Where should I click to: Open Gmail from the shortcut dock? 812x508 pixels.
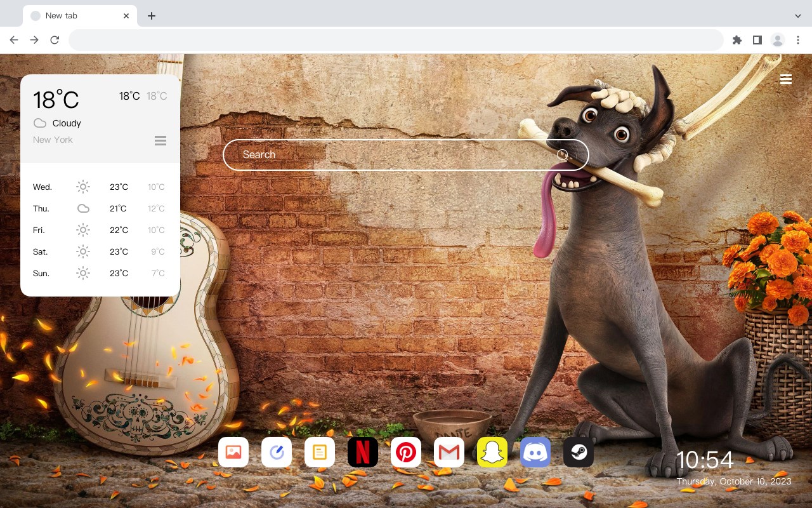[x=449, y=452]
